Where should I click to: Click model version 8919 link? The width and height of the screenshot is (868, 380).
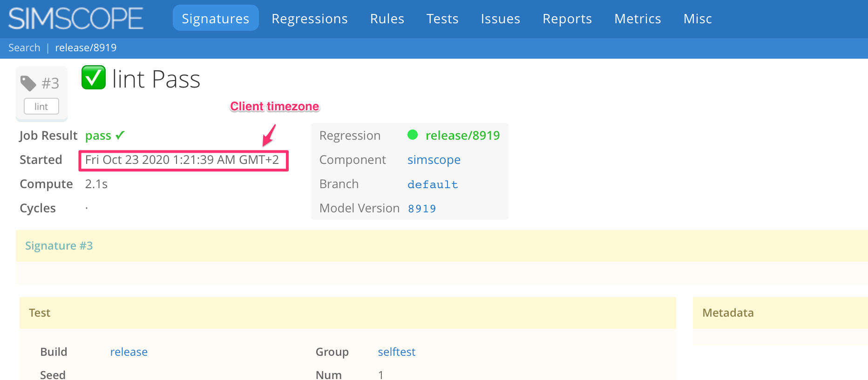coord(422,209)
